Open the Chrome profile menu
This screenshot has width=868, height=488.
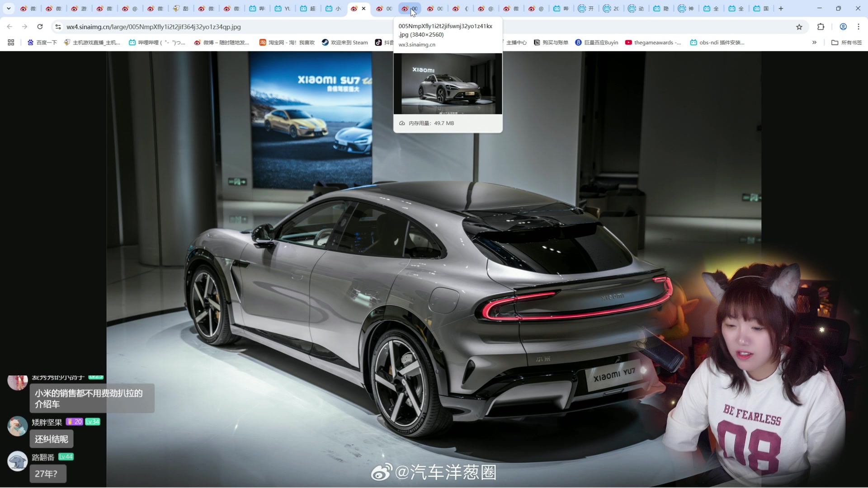843,27
